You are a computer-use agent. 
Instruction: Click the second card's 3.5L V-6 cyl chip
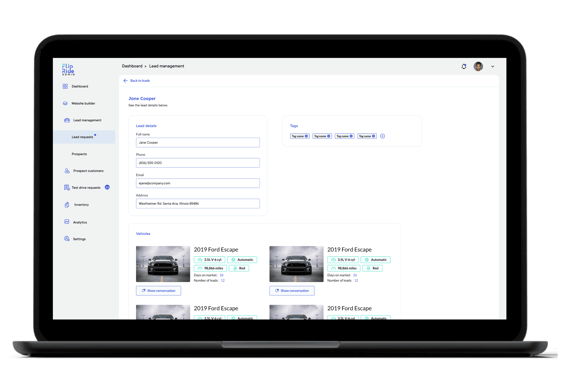(x=343, y=260)
